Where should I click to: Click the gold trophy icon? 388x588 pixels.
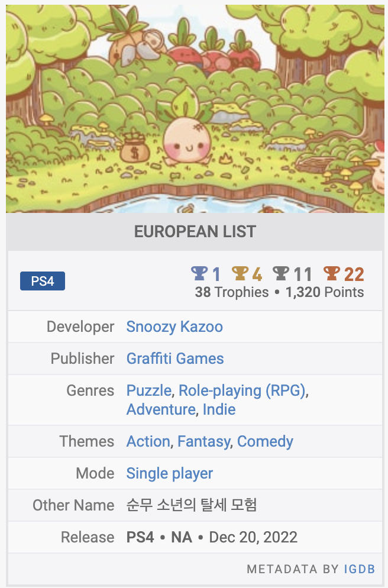[240, 273]
